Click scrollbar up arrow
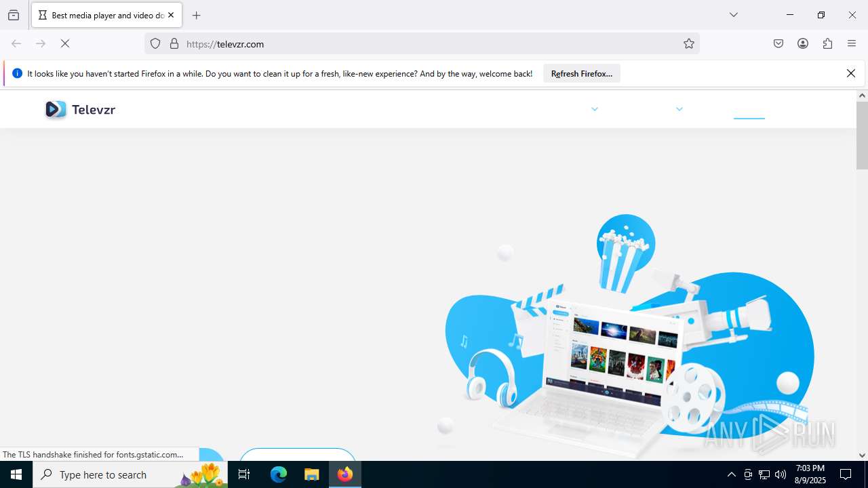 pyautogui.click(x=862, y=96)
